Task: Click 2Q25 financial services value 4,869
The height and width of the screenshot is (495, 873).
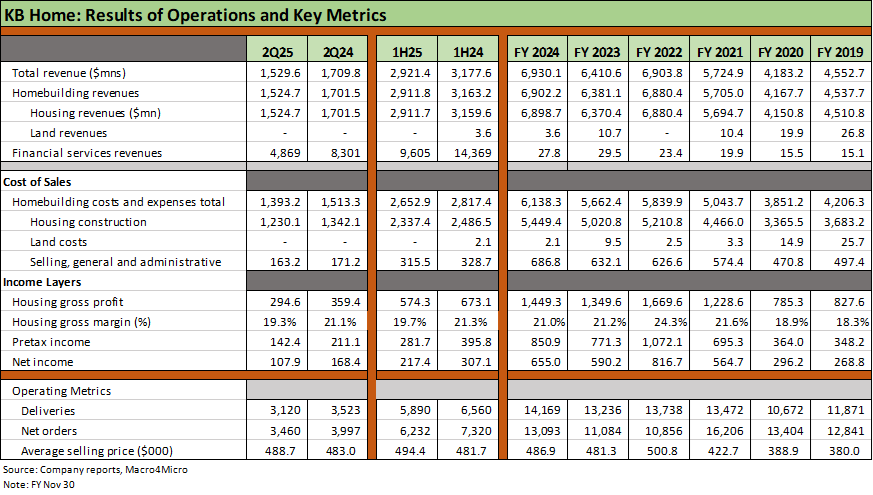Action: pyautogui.click(x=285, y=153)
